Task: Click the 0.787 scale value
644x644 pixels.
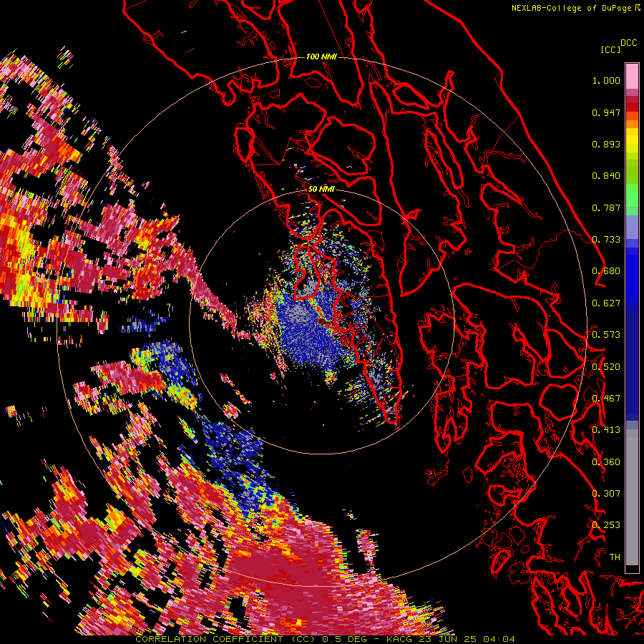Action: coord(606,208)
